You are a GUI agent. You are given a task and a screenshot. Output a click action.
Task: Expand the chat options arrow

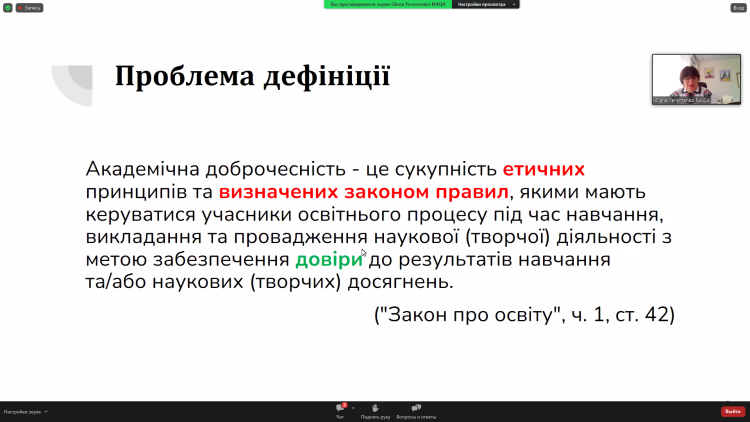[352, 408]
